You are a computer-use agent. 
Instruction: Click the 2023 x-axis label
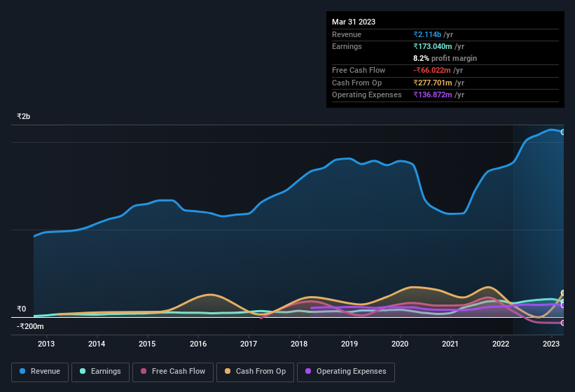coord(551,344)
